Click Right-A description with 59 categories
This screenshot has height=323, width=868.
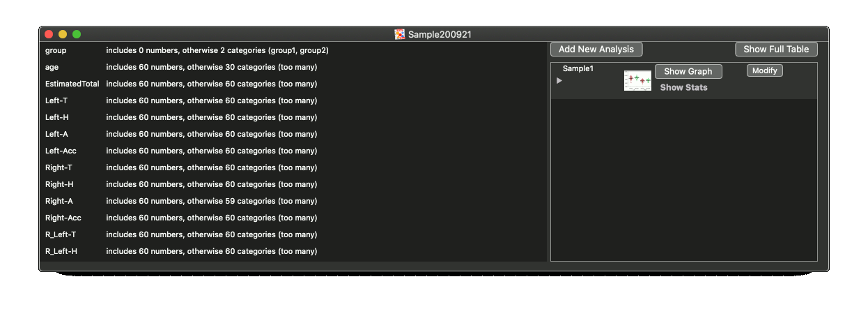pos(212,201)
